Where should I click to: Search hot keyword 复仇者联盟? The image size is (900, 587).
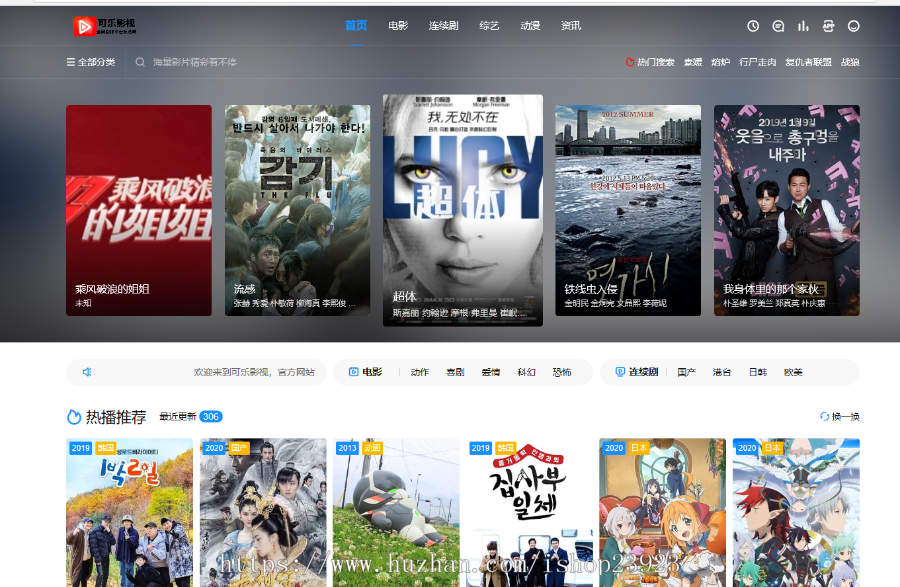pyautogui.click(x=808, y=62)
